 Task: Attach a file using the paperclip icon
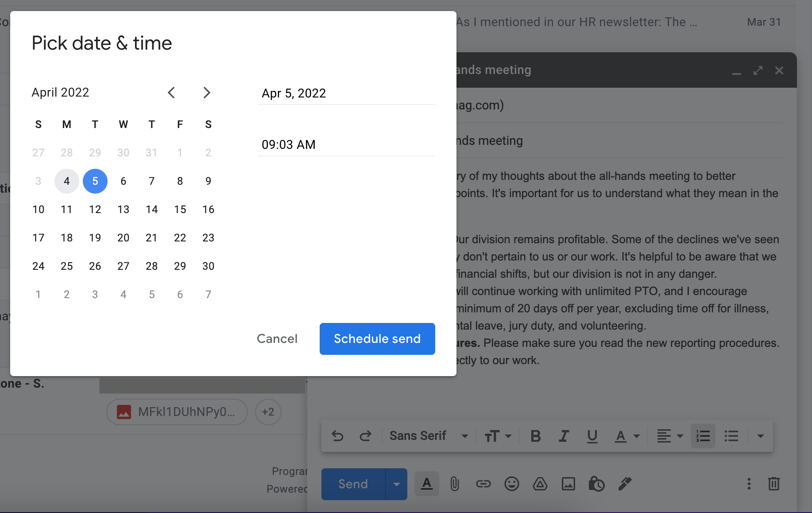[455, 484]
